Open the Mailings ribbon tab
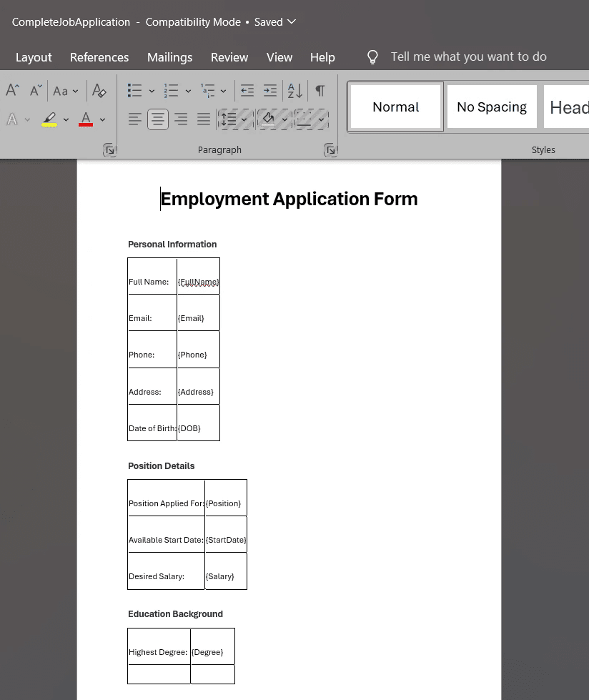Viewport: 589px width, 700px height. coord(169,57)
